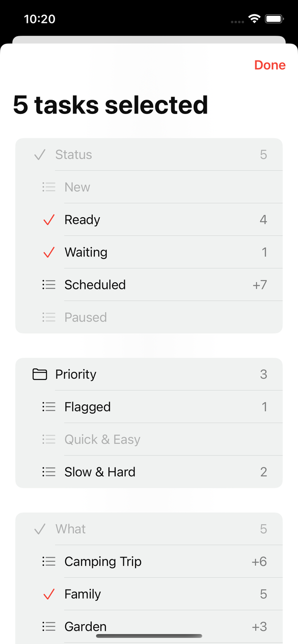Click the folder icon beside Priority
Screen dimensions: 298x644
(40, 374)
